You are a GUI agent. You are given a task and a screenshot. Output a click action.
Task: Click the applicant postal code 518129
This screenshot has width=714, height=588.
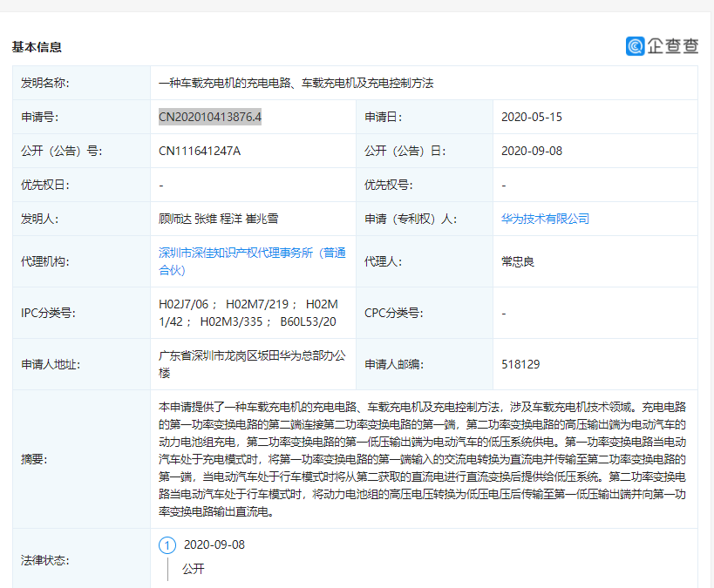(x=519, y=363)
